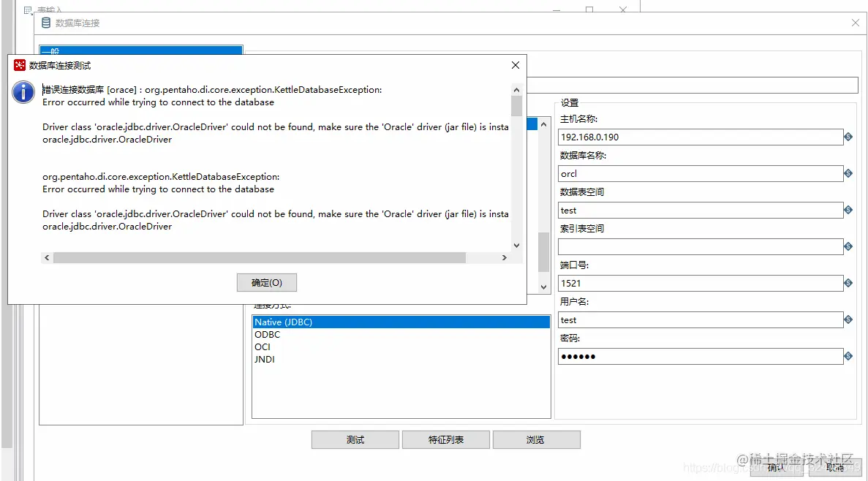Image resolution: width=868 pixels, height=481 pixels.
Task: Click variable icon beside host name field
Action: (x=848, y=137)
